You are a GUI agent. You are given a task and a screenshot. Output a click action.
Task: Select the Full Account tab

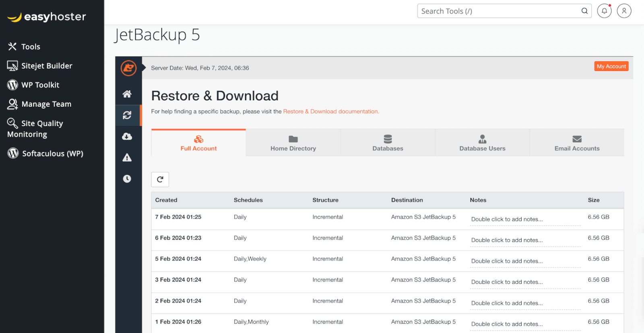pos(198,143)
